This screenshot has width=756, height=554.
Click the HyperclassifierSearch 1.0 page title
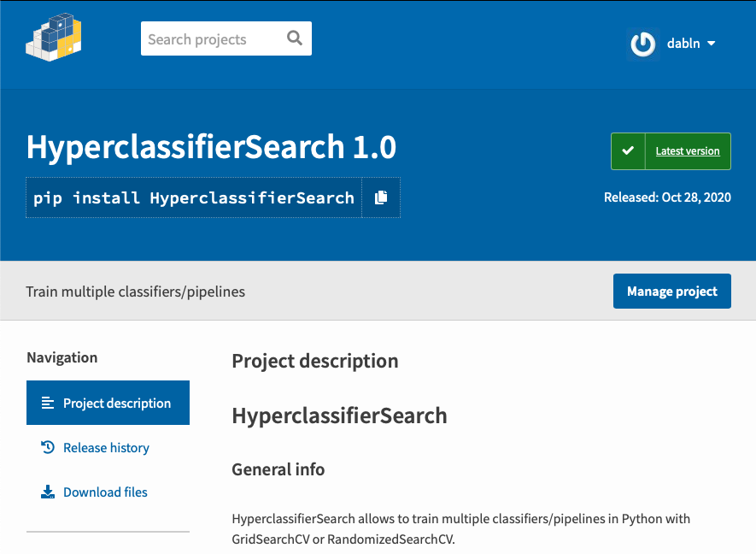211,147
